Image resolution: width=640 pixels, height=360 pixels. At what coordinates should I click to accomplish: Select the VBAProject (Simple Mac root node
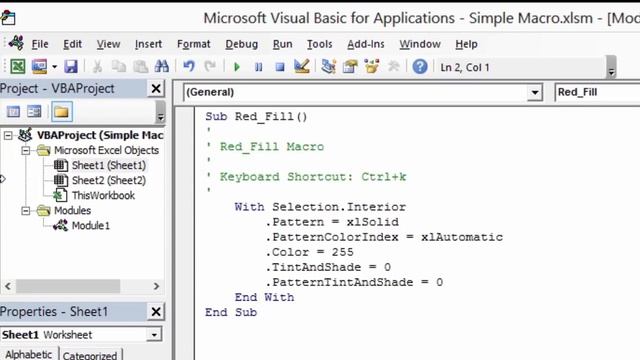[100, 135]
